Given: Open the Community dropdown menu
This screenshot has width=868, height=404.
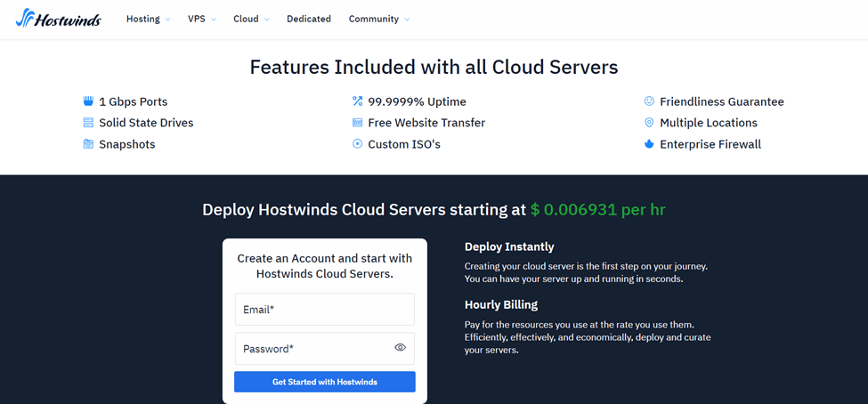Looking at the screenshot, I should pyautogui.click(x=379, y=19).
